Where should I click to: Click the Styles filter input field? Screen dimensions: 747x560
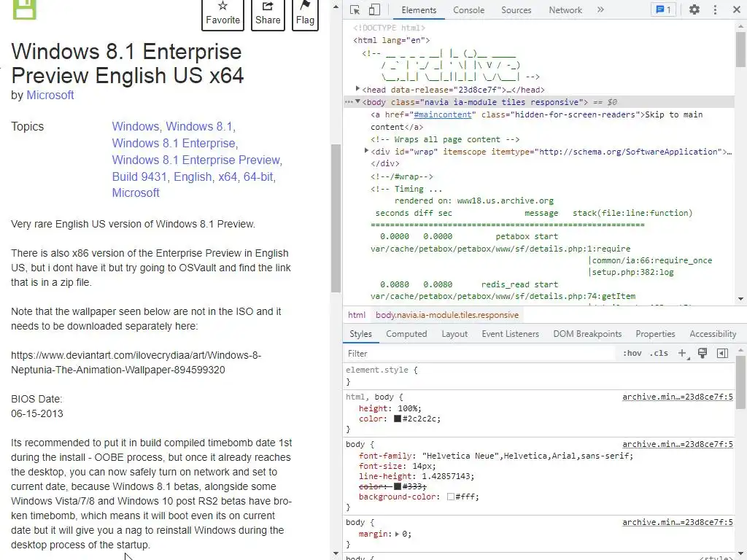click(479, 354)
